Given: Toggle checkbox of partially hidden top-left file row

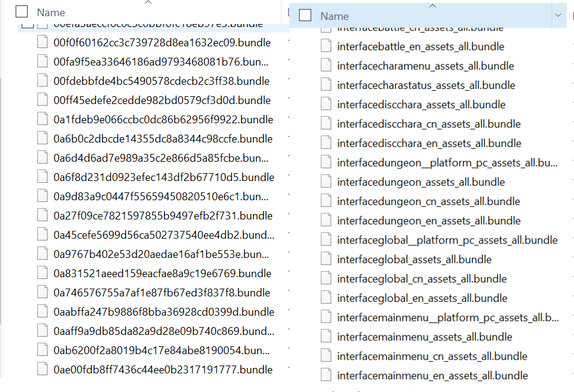Looking at the screenshot, I should coord(26,25).
